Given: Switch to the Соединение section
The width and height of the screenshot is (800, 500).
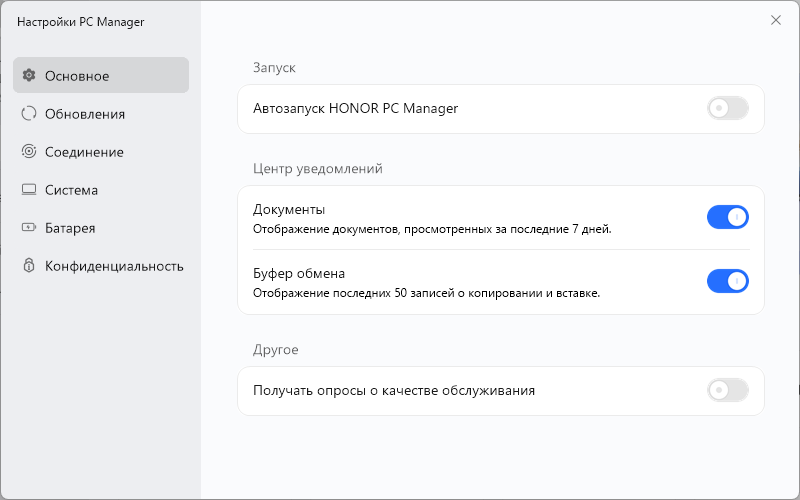Looking at the screenshot, I should click(84, 152).
